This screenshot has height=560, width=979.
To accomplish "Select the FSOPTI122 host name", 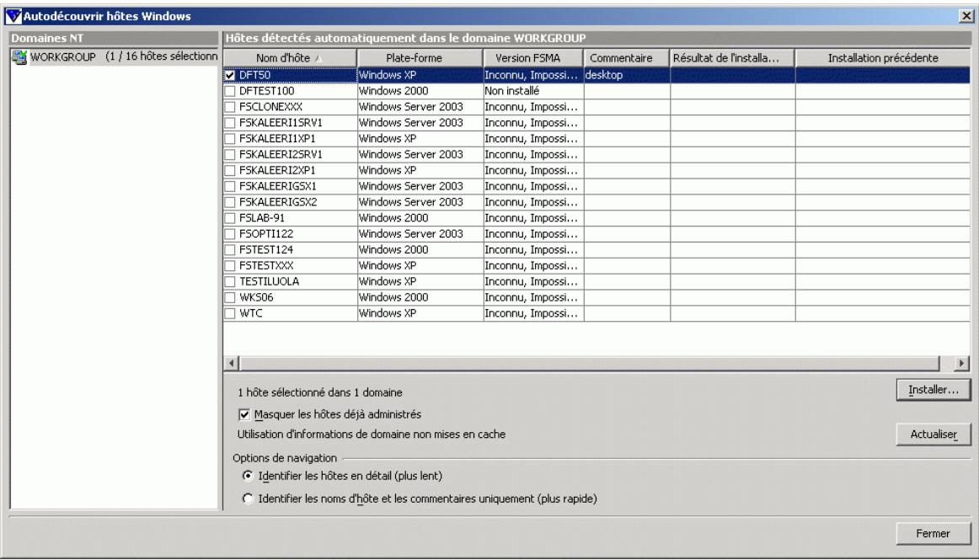I will pyautogui.click(x=266, y=234).
